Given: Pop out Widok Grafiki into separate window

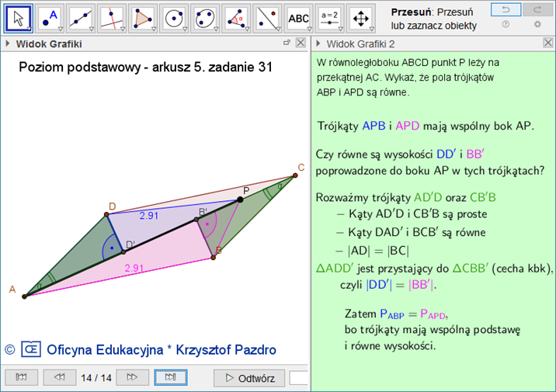Looking at the screenshot, I should point(287,43).
